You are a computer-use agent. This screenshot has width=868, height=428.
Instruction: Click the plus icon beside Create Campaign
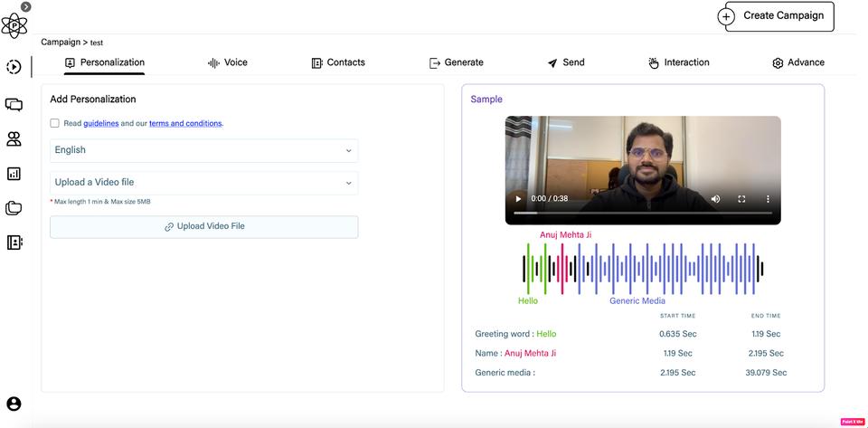point(725,16)
